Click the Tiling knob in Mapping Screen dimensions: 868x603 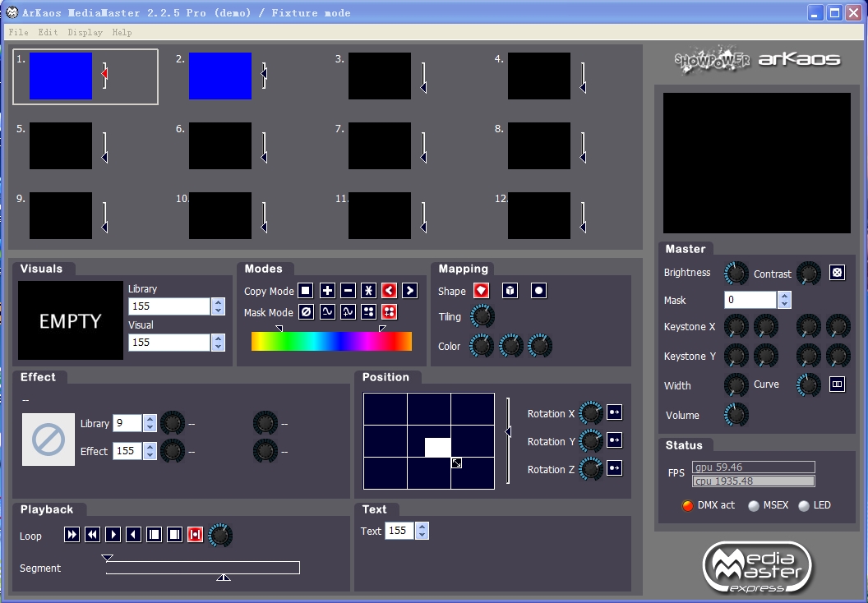coord(482,316)
